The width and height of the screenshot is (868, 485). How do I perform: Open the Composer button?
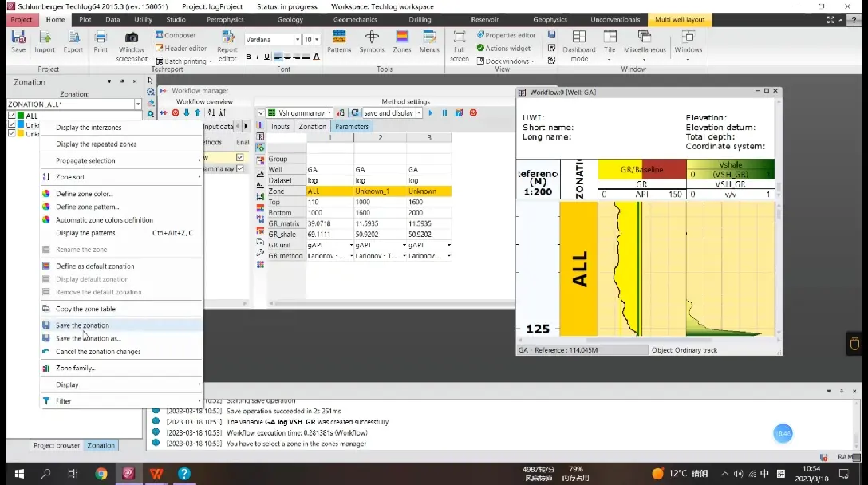click(x=176, y=35)
